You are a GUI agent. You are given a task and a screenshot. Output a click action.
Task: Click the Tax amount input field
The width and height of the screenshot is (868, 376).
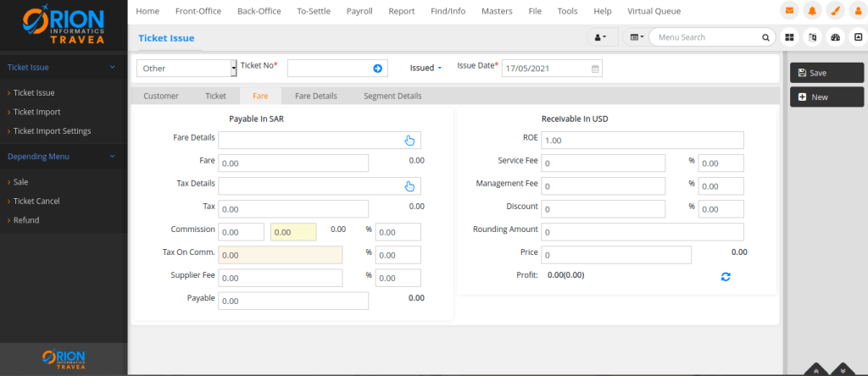click(293, 209)
